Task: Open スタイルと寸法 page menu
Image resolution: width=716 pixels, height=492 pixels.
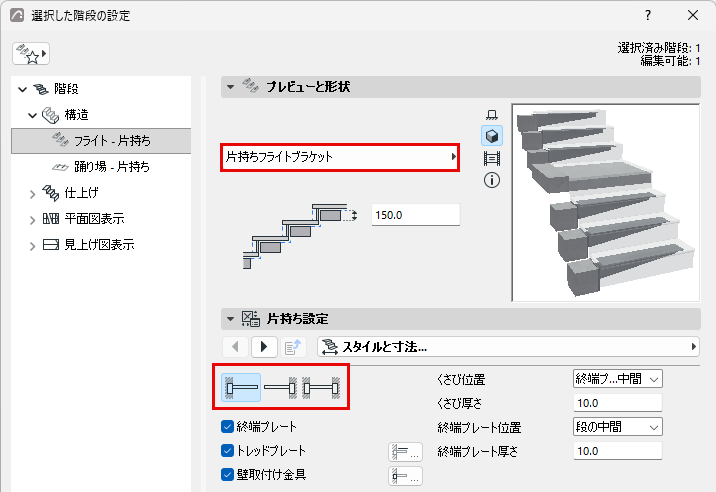Action: [508, 347]
